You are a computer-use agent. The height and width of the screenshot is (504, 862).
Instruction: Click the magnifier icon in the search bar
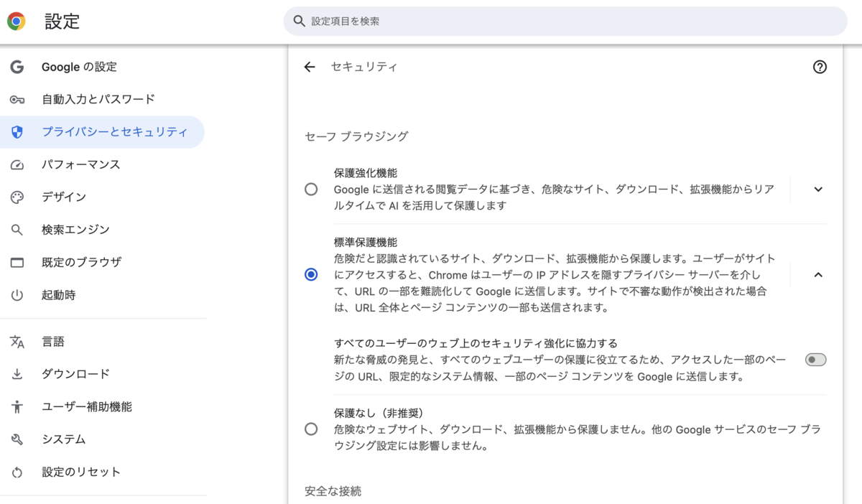click(x=300, y=22)
